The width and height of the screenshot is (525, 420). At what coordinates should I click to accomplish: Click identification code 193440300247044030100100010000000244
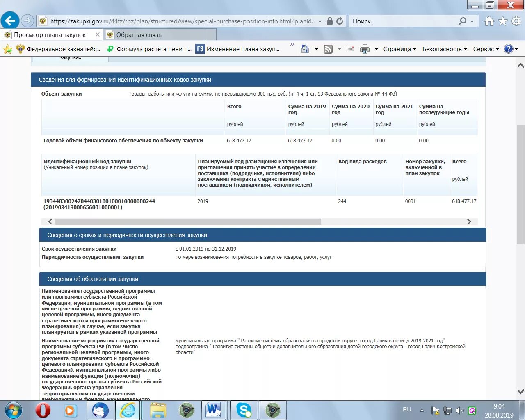pyautogui.click(x=99, y=201)
